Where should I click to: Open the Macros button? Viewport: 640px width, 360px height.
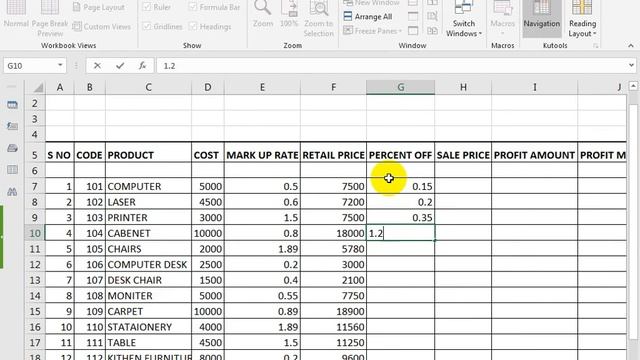pos(502,18)
